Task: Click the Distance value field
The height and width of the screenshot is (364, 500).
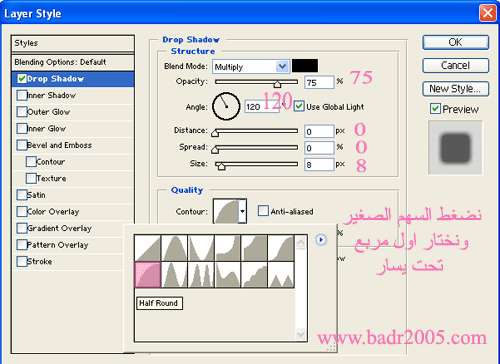Action: (319, 131)
